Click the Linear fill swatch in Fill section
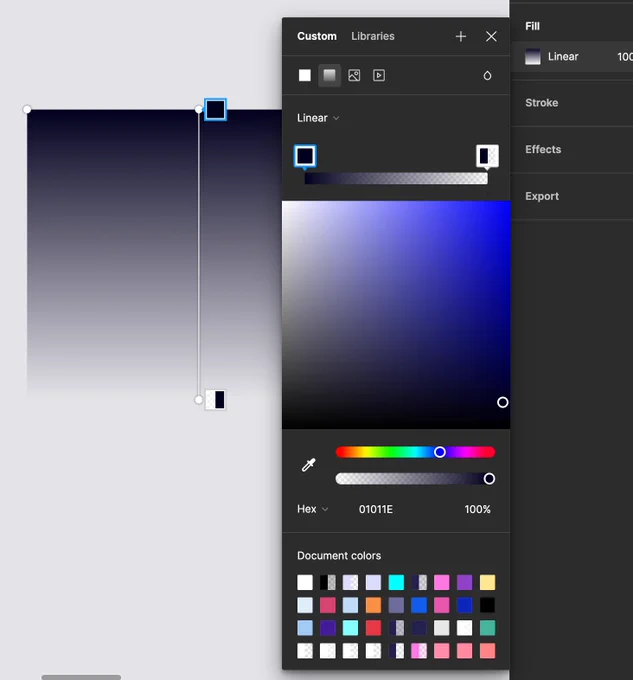 pyautogui.click(x=533, y=57)
